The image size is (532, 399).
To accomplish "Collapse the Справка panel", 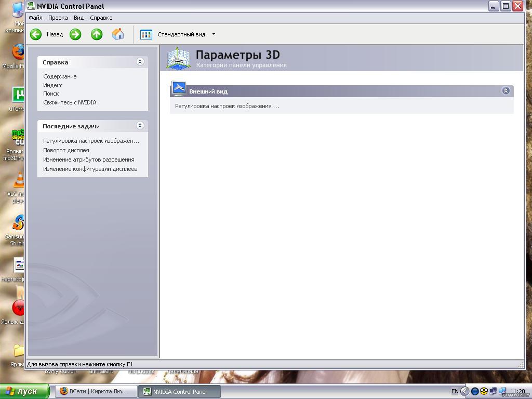I will point(140,62).
